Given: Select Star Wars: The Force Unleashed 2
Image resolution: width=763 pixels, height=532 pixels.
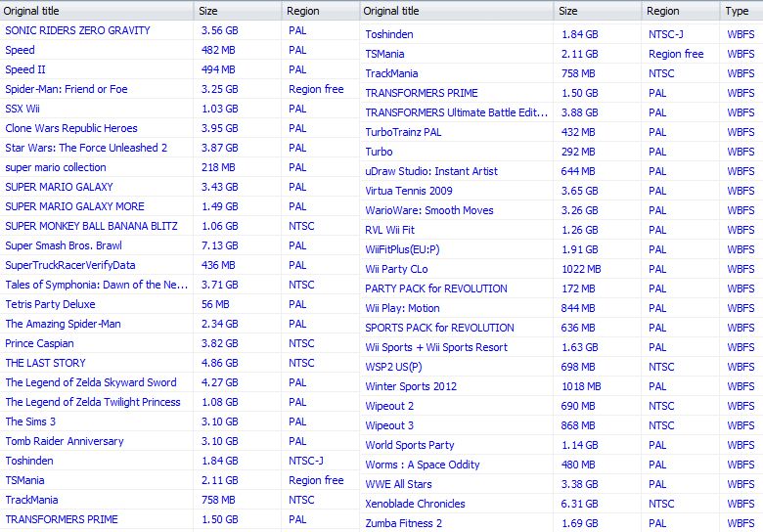Looking at the screenshot, I should pyautogui.click(x=86, y=148).
